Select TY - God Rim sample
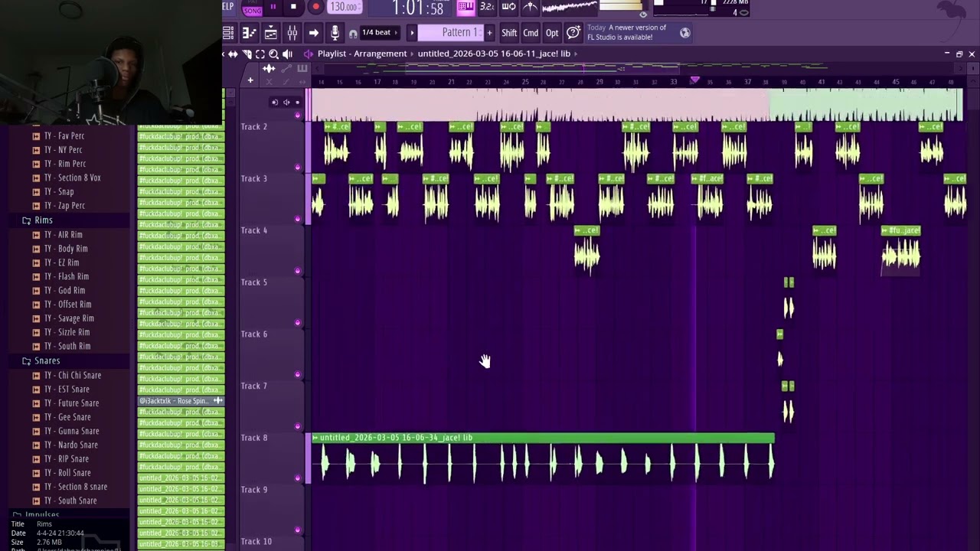 click(x=64, y=291)
